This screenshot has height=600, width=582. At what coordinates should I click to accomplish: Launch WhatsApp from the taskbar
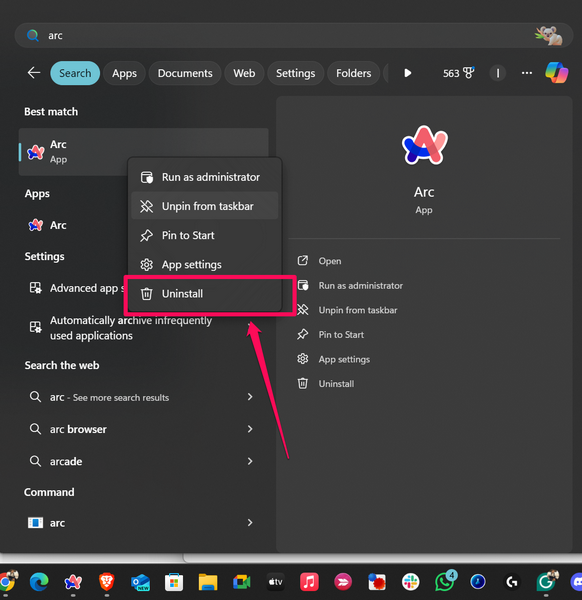point(445,581)
